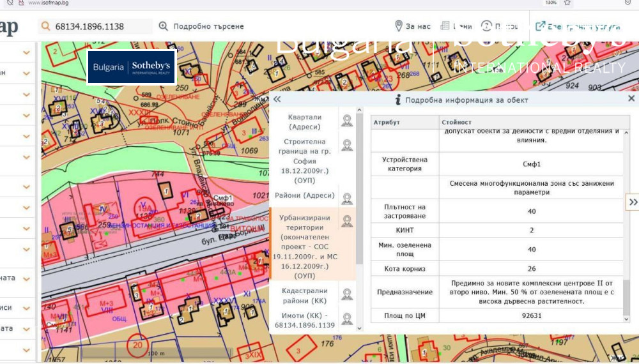Click the magnifier icon in the search box

tap(45, 27)
